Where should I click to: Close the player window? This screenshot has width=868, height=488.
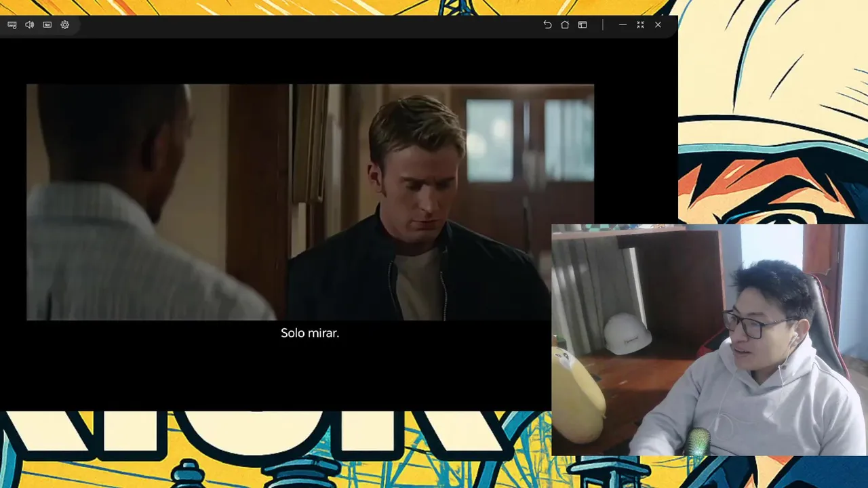(x=658, y=24)
